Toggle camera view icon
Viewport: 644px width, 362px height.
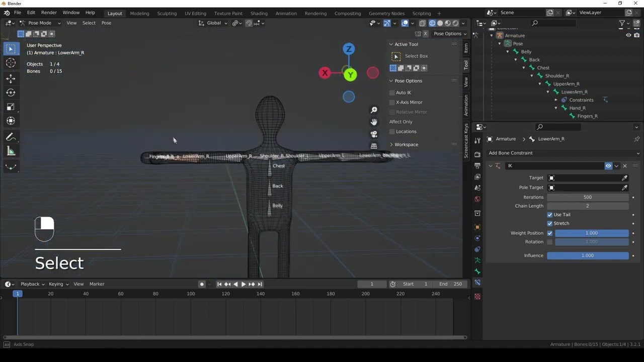click(x=374, y=134)
